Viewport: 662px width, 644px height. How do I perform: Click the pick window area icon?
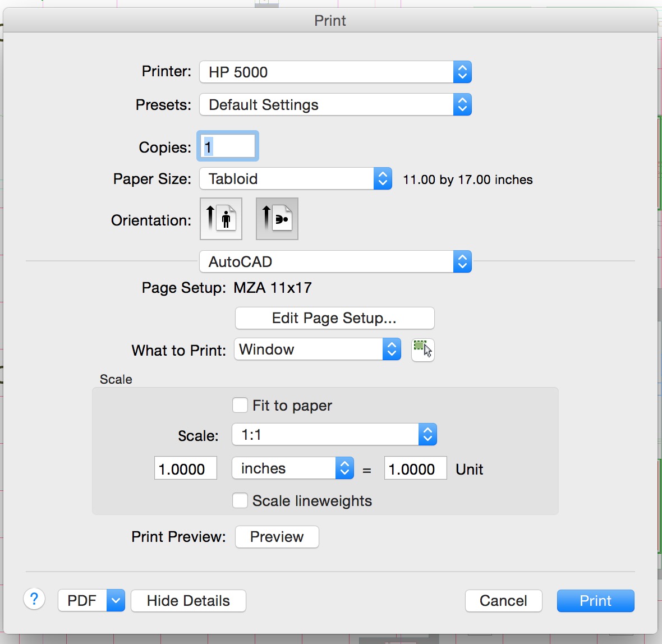pos(423,350)
